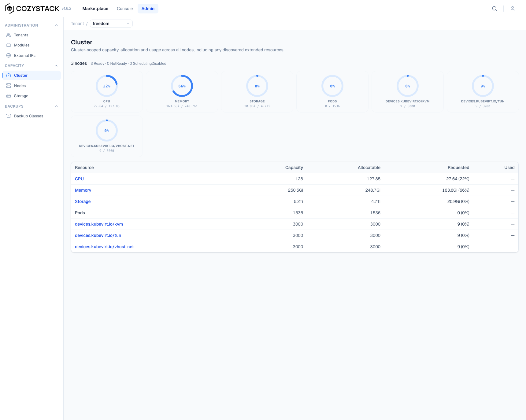Click the '20.9Gi (0%)' requested value
Screen dimensions: 526x420
pos(458,201)
